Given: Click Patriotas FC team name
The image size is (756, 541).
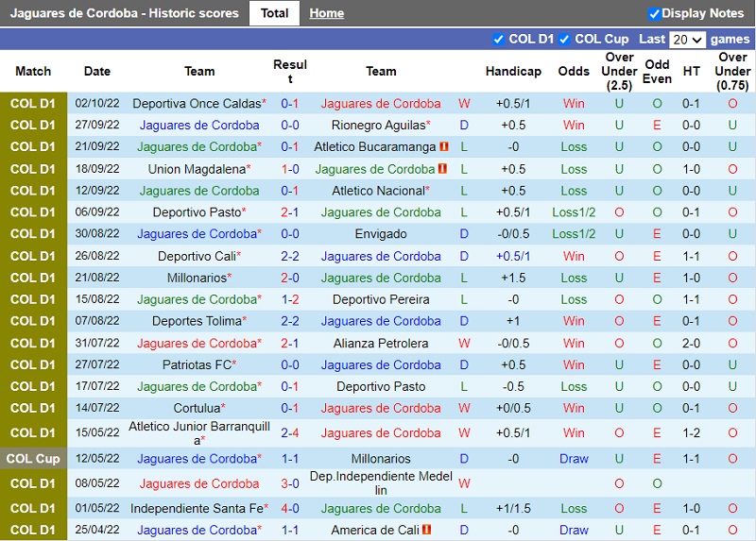Looking at the screenshot, I should [199, 364].
